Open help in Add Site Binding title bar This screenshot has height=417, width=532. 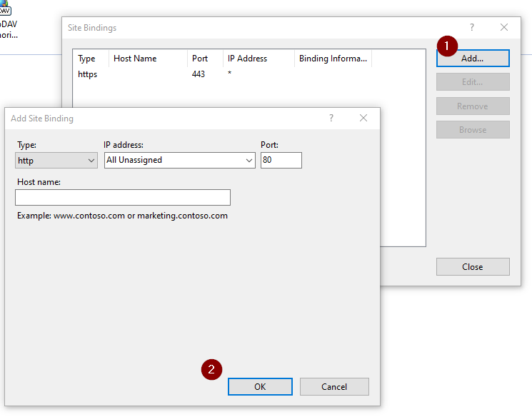tap(331, 118)
